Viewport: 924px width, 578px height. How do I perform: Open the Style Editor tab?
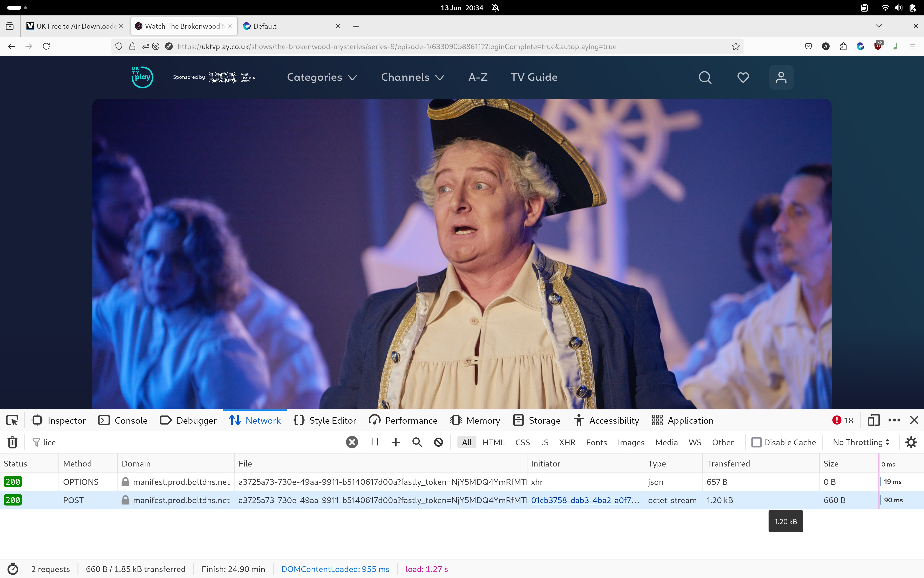tap(325, 420)
